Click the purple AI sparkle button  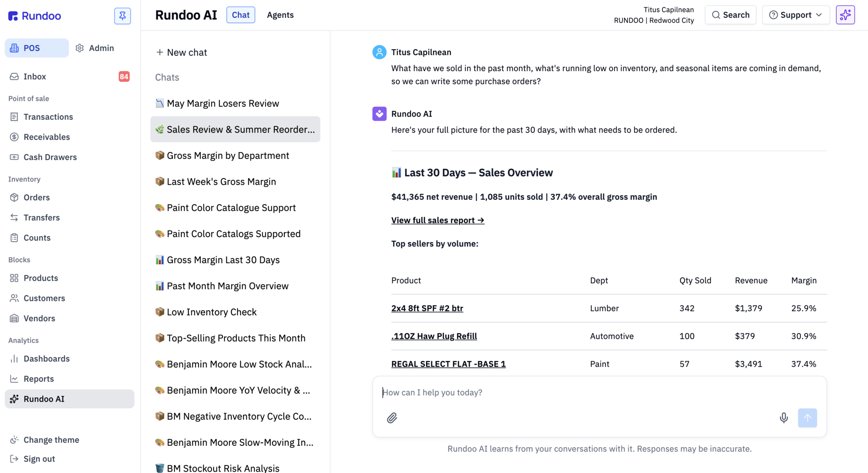[x=845, y=15]
